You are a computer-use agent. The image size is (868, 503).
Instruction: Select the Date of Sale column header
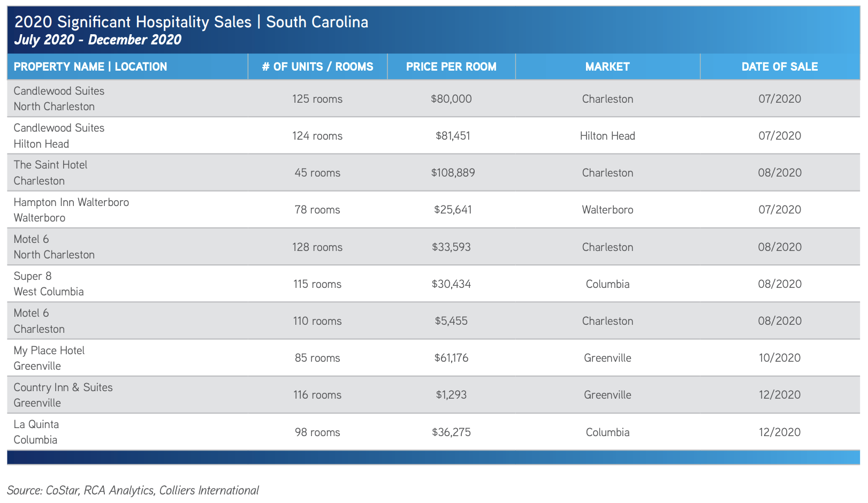(779, 67)
